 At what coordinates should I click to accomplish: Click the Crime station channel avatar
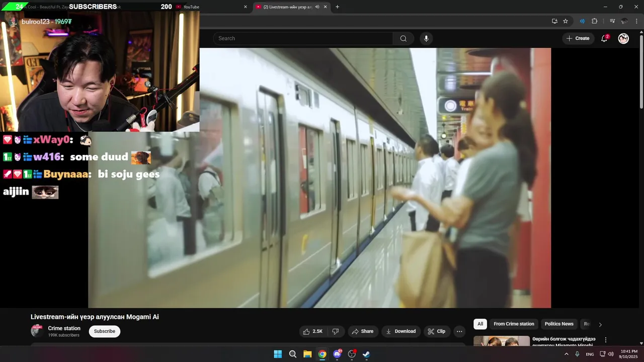(37, 331)
